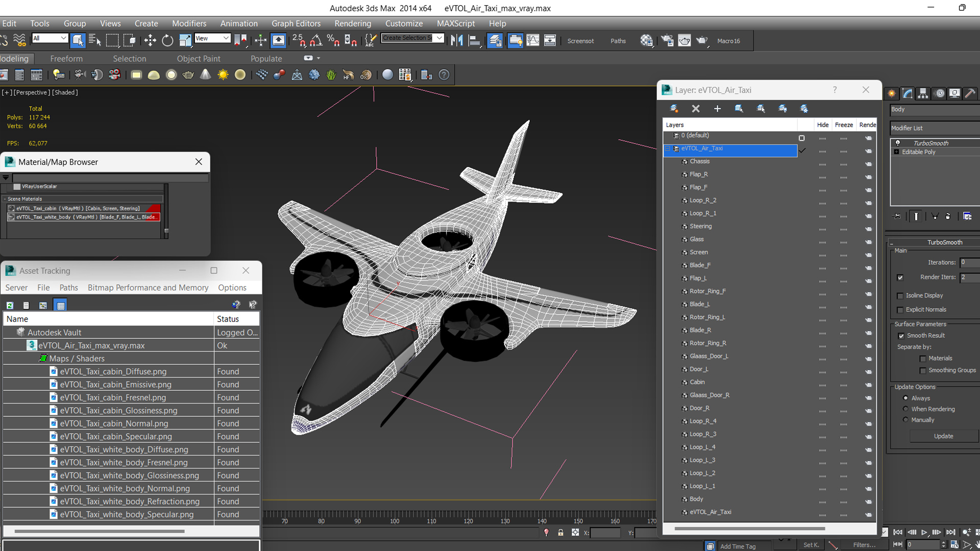Switch to the Object Paint ribbon tab
980x551 pixels.
[199, 59]
